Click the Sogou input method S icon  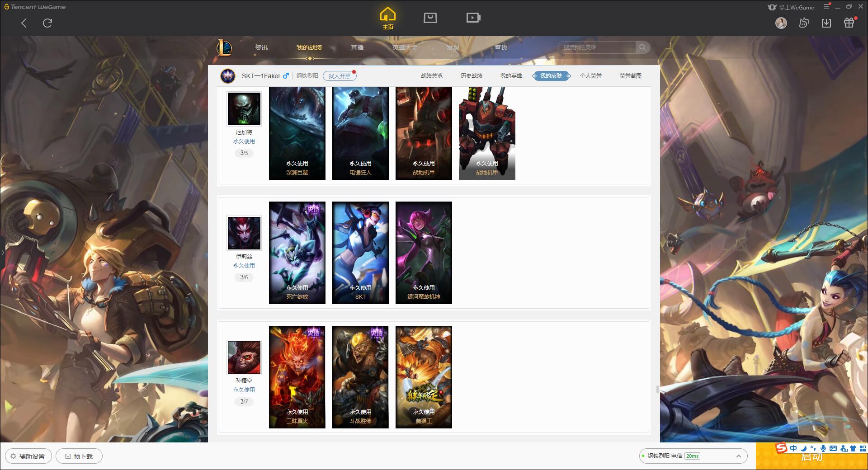pos(782,448)
